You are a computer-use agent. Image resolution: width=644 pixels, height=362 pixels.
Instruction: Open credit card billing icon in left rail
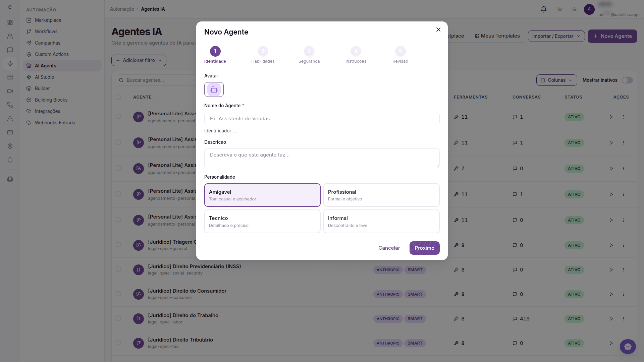[10, 132]
